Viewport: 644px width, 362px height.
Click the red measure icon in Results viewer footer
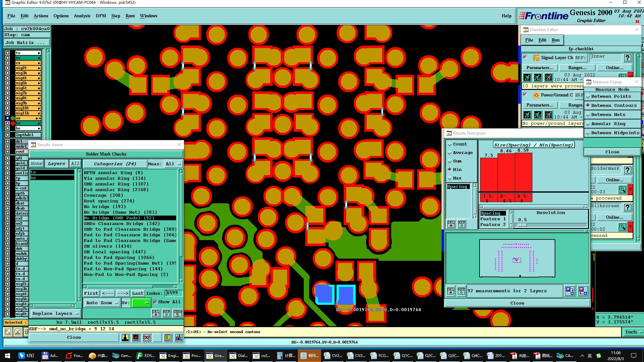point(136,337)
